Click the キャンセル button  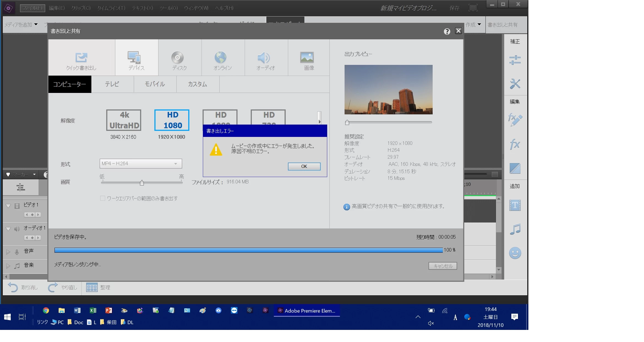(443, 266)
